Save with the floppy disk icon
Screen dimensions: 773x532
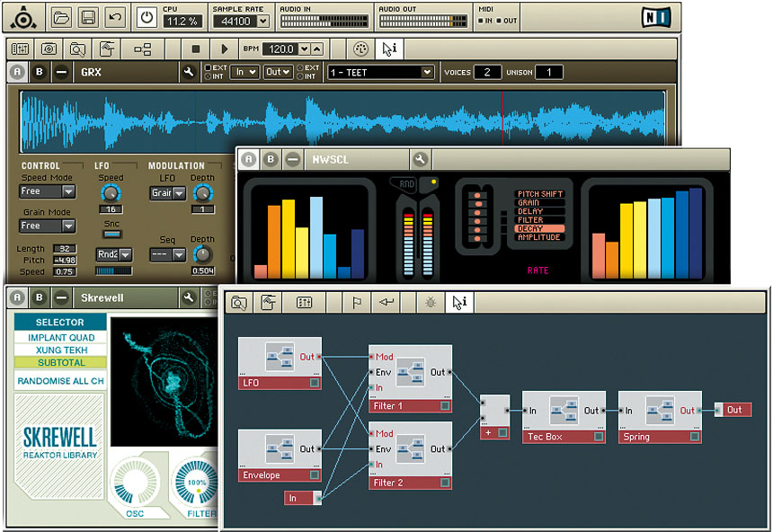click(x=88, y=18)
